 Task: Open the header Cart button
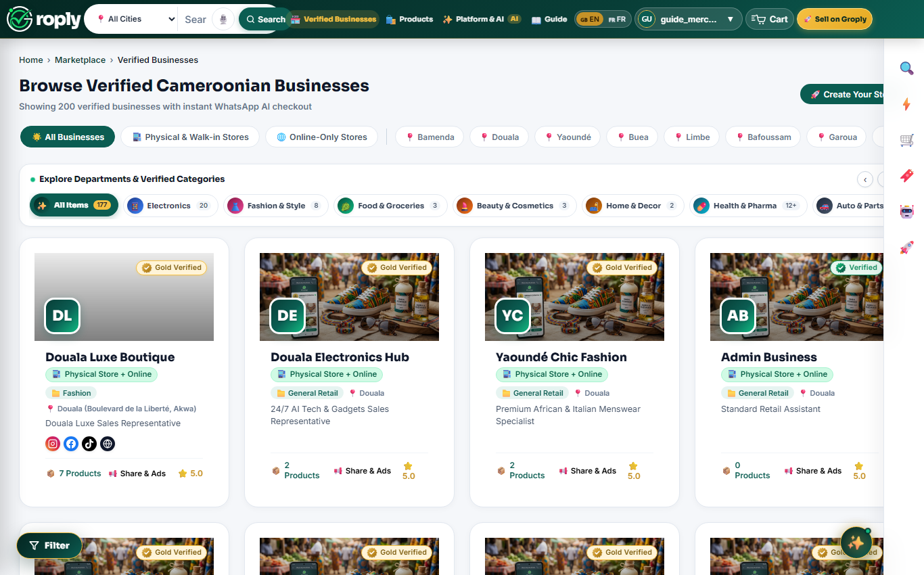[770, 19]
